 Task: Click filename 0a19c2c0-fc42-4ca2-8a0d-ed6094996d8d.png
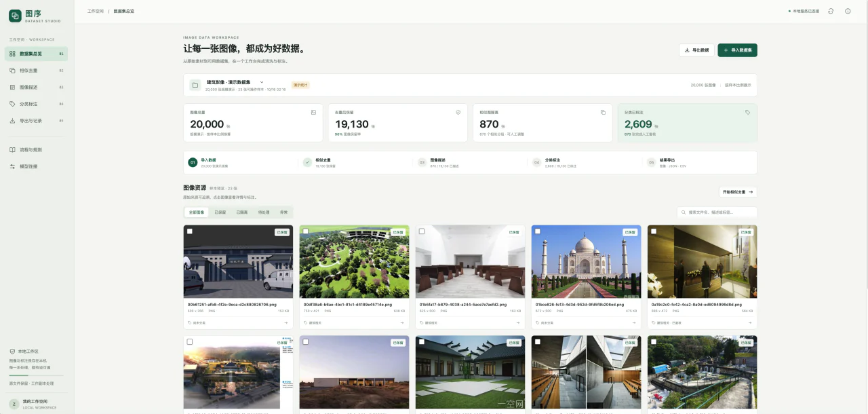point(696,305)
